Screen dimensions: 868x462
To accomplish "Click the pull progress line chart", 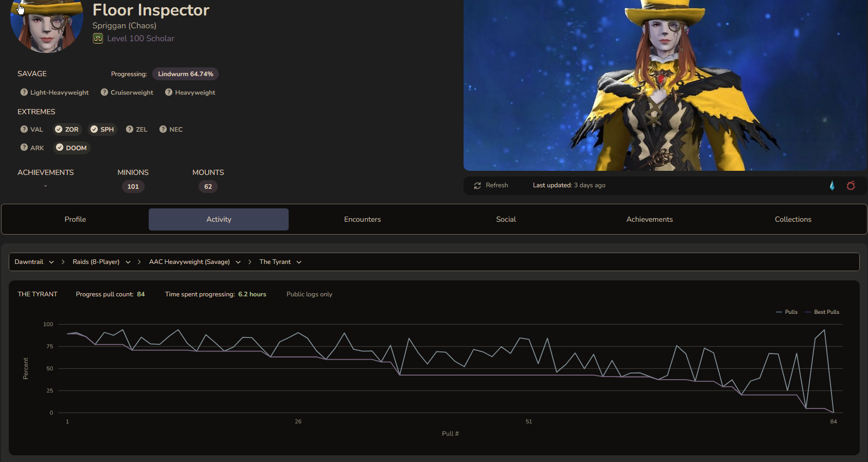I will [450, 368].
